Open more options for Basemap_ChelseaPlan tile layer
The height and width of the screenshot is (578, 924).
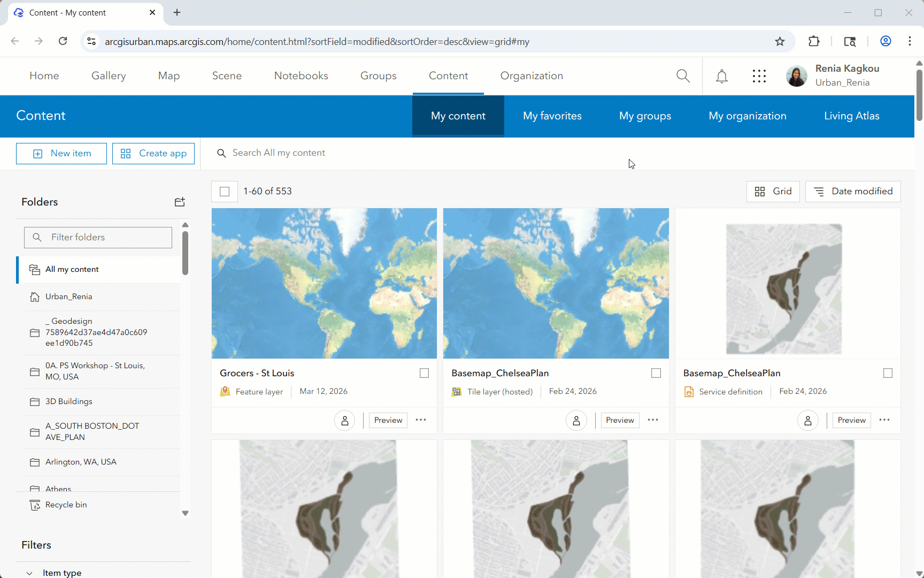pos(653,420)
